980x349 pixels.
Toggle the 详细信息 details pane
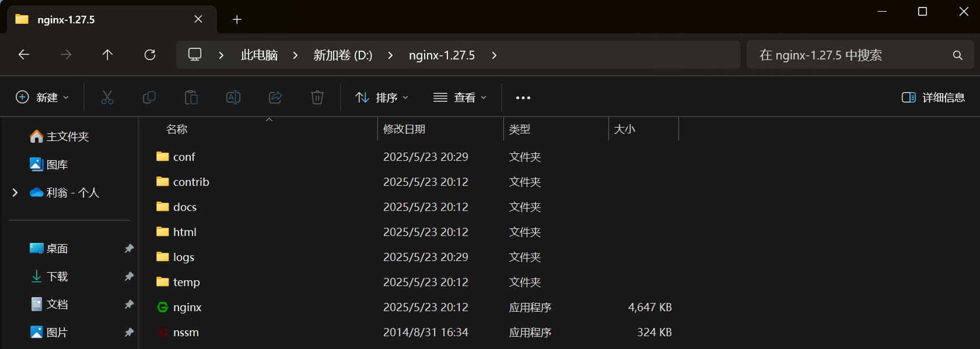pyautogui.click(x=933, y=97)
